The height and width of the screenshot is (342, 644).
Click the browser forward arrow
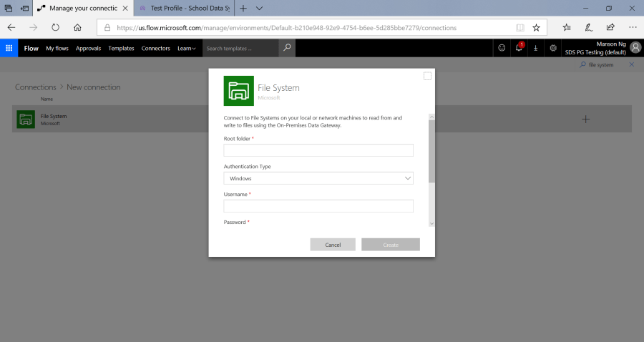click(x=33, y=27)
